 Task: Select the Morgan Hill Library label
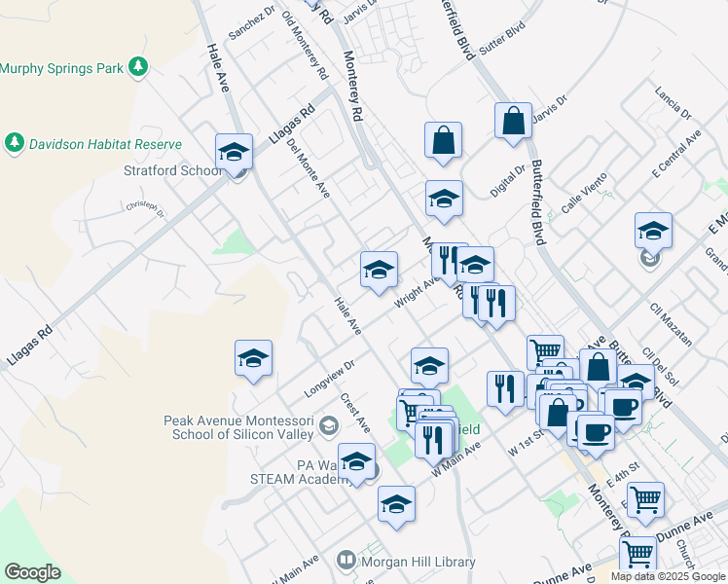click(x=419, y=563)
